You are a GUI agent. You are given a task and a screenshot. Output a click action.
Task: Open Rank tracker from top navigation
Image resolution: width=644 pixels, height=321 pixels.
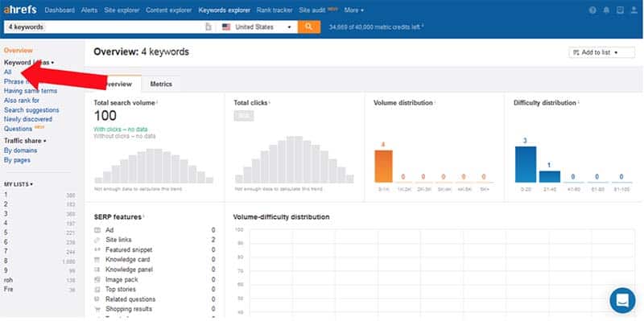click(275, 10)
